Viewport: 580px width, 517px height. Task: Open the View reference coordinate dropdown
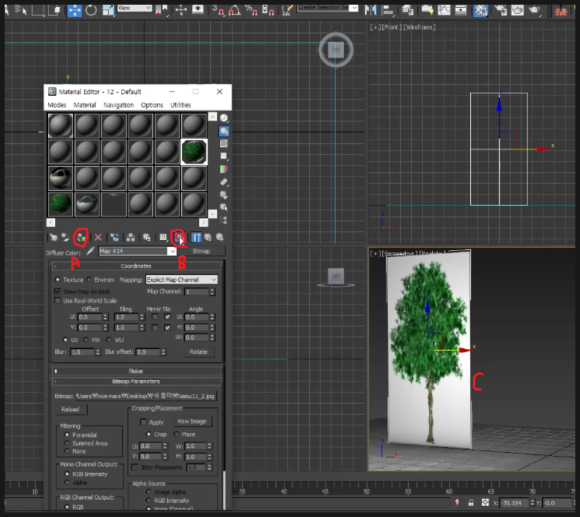[x=135, y=8]
